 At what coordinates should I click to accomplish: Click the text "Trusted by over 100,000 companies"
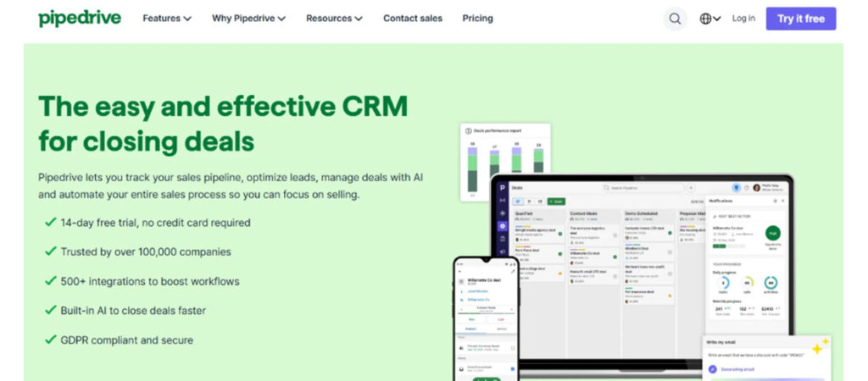tap(146, 252)
